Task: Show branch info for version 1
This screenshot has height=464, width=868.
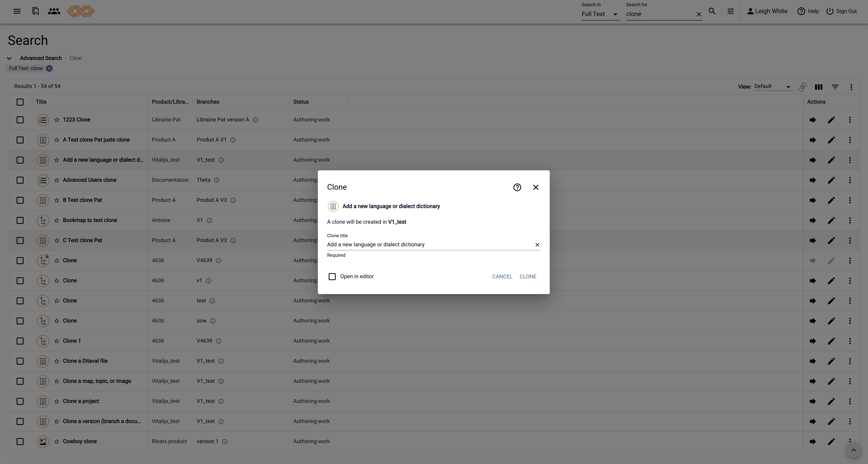Action: [225, 442]
